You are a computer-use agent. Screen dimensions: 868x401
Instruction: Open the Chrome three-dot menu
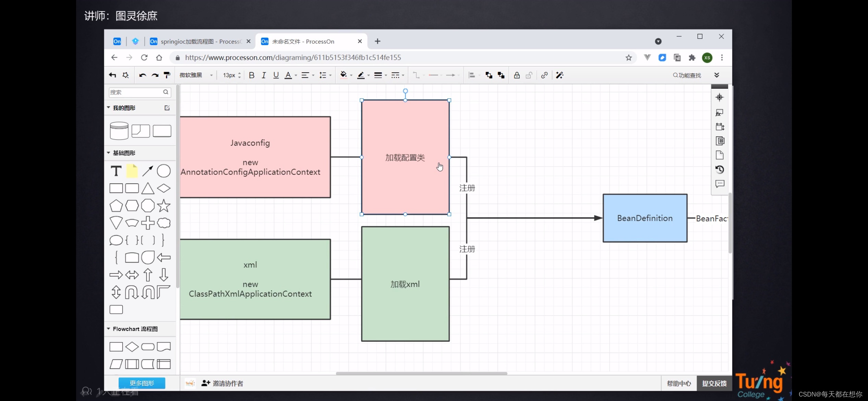click(x=722, y=58)
